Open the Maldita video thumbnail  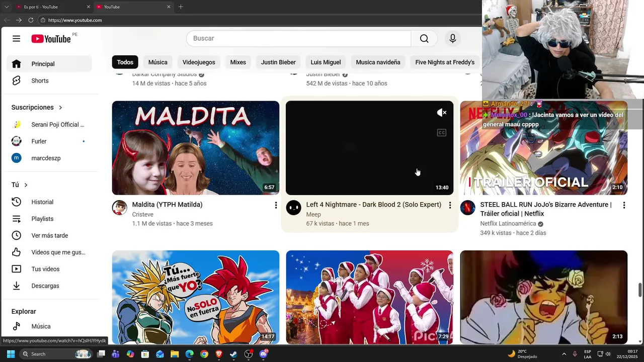point(196,148)
